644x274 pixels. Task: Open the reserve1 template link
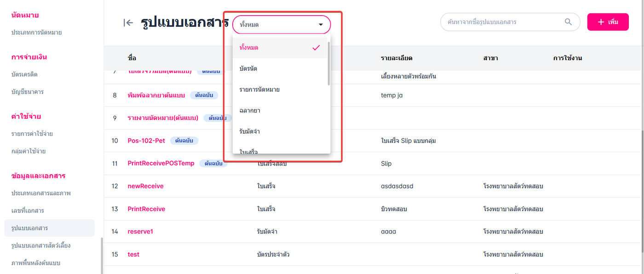140,232
